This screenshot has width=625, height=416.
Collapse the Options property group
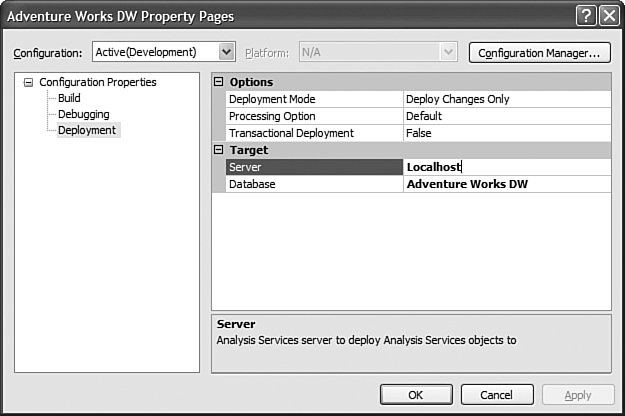click(x=218, y=82)
